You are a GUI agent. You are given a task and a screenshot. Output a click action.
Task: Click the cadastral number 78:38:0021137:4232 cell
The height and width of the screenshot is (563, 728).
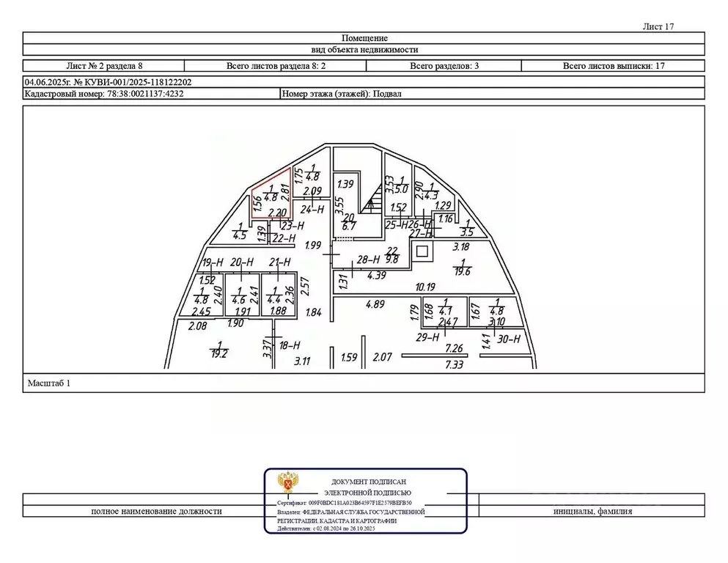pyautogui.click(x=151, y=94)
